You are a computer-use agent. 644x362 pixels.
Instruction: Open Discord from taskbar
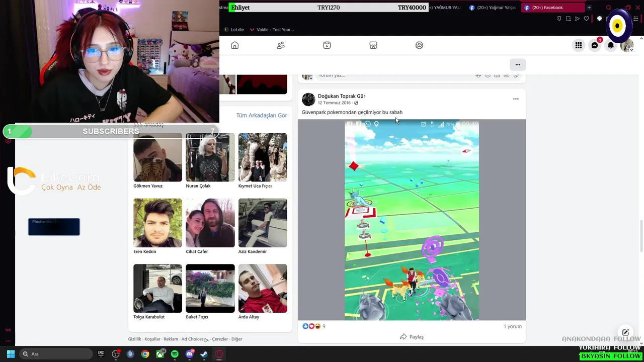pyautogui.click(x=190, y=354)
